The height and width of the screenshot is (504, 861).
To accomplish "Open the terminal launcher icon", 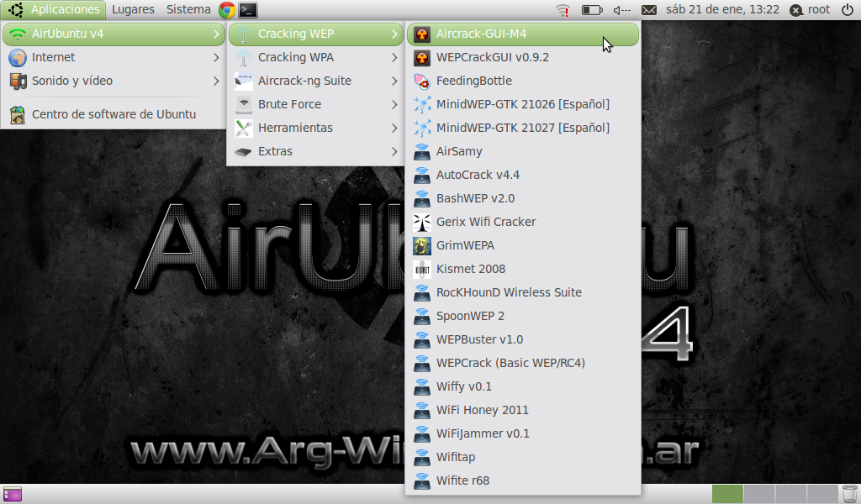I will pyautogui.click(x=248, y=10).
